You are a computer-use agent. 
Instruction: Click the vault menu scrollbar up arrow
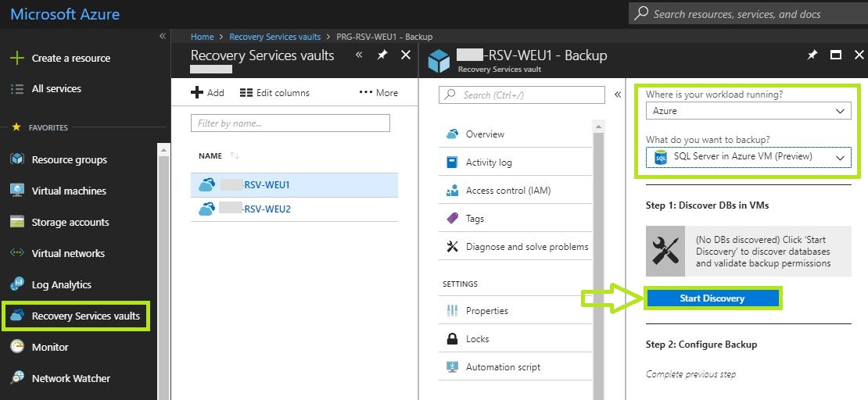point(597,126)
